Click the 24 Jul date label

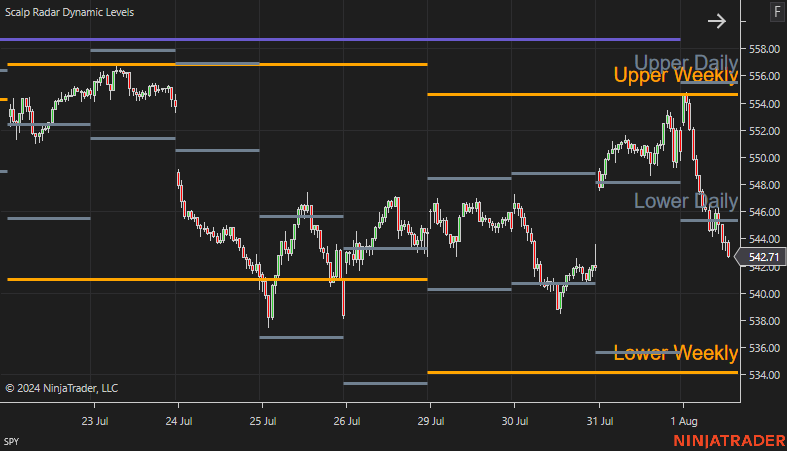pos(179,421)
